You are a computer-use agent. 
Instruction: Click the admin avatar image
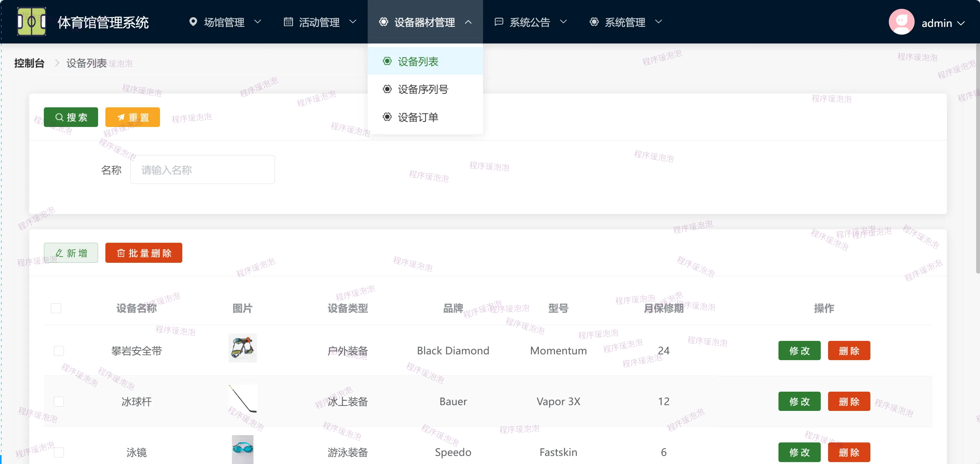[x=901, y=22]
